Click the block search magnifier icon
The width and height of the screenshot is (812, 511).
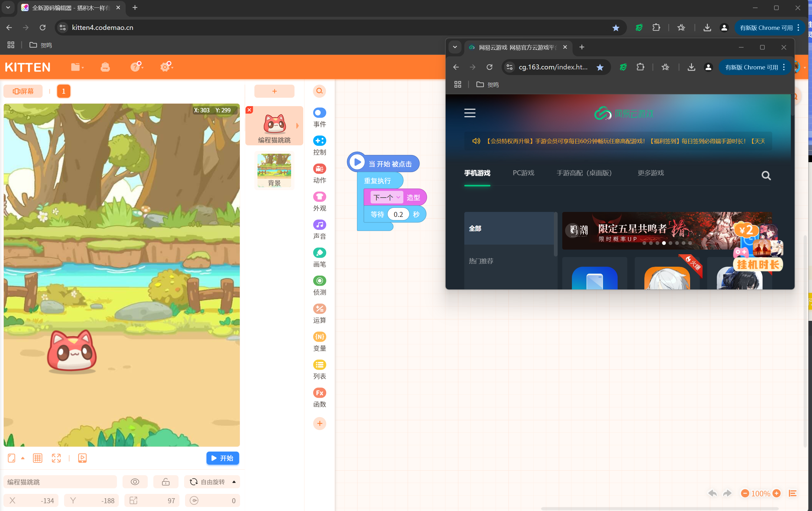click(319, 91)
